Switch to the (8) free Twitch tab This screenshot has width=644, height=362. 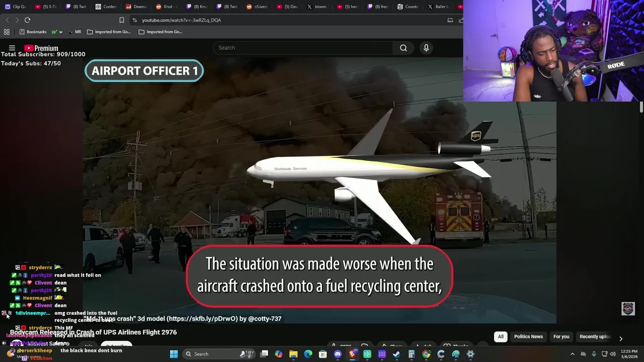coord(378,7)
